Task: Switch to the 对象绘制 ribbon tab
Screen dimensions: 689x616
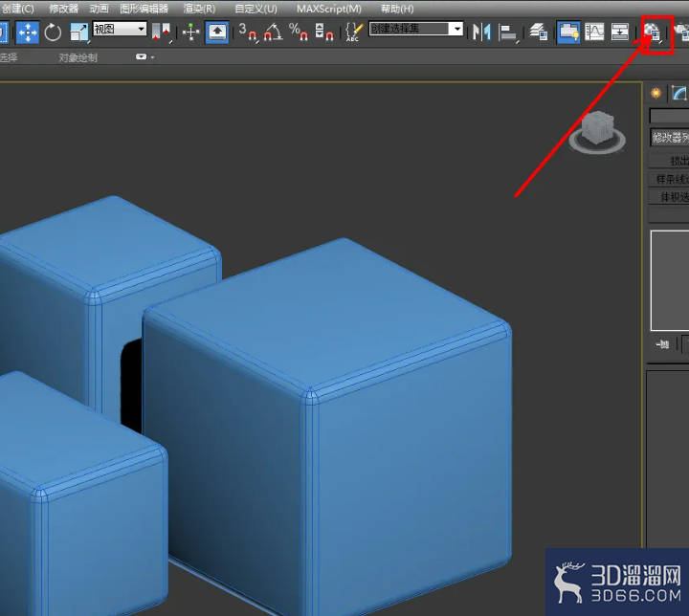Action: (x=78, y=57)
